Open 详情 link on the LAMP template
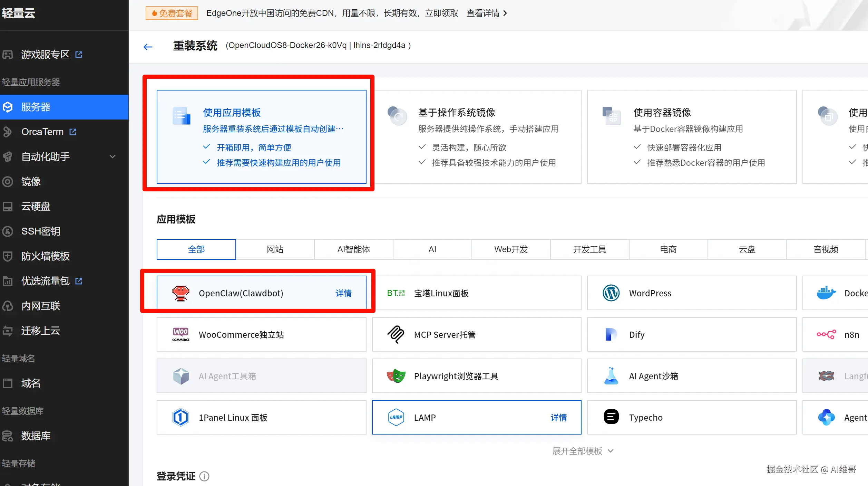 click(x=558, y=417)
